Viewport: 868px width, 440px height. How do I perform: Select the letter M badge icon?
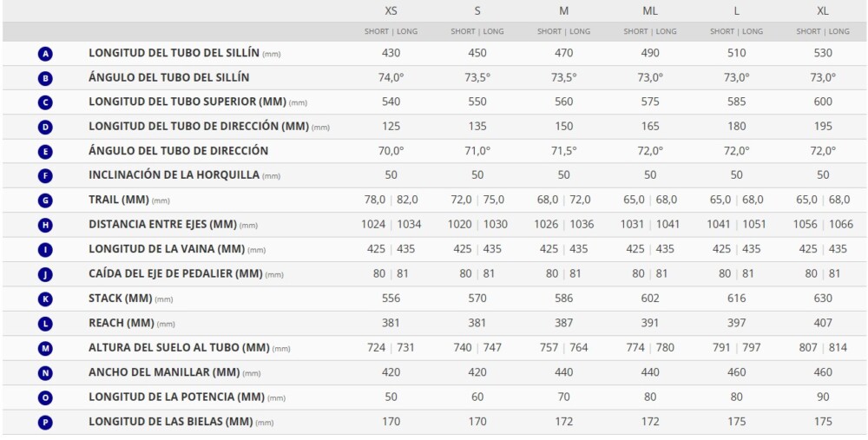click(x=45, y=349)
